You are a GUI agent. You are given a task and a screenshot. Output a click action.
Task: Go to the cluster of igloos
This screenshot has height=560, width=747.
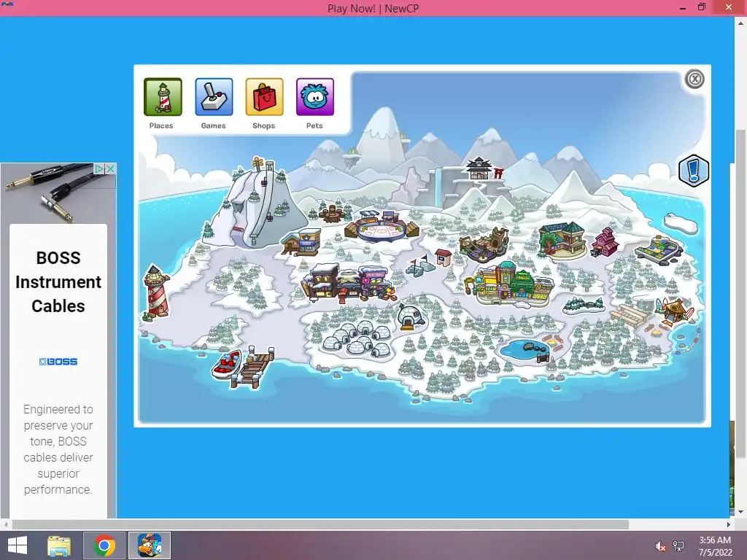pyautogui.click(x=356, y=339)
